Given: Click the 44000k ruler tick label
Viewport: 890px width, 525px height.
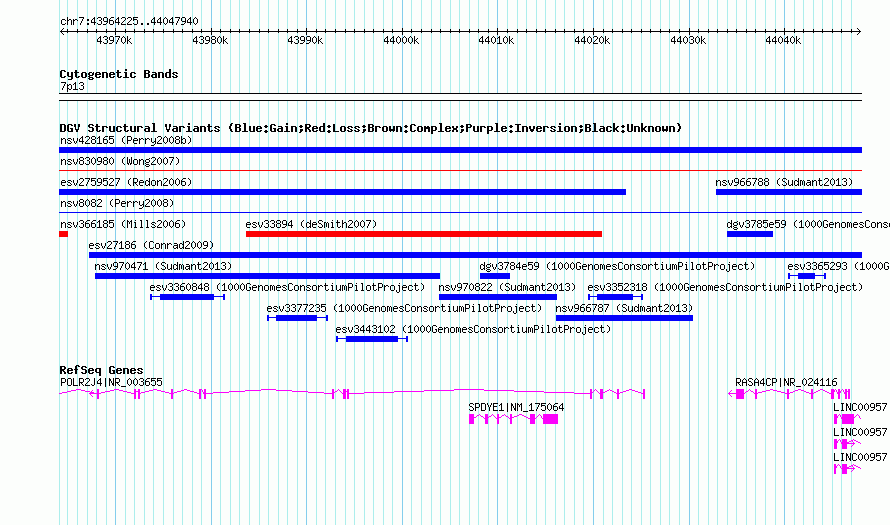Looking at the screenshot, I should click(x=401, y=40).
